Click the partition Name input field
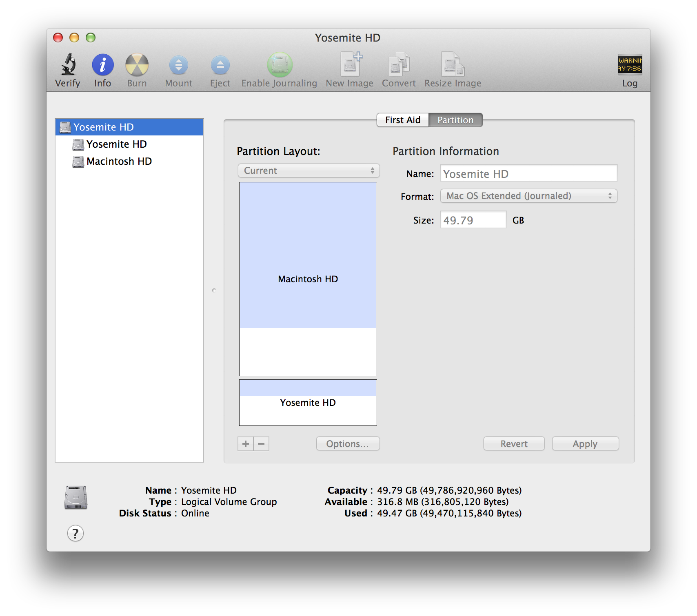The image size is (697, 616). click(529, 173)
